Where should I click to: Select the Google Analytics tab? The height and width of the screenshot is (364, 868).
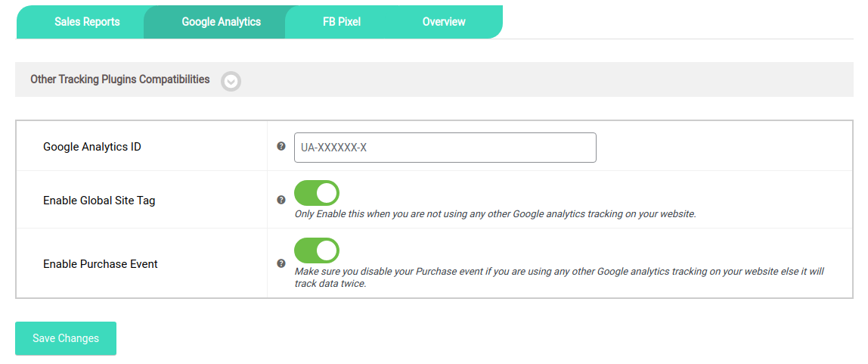221,22
